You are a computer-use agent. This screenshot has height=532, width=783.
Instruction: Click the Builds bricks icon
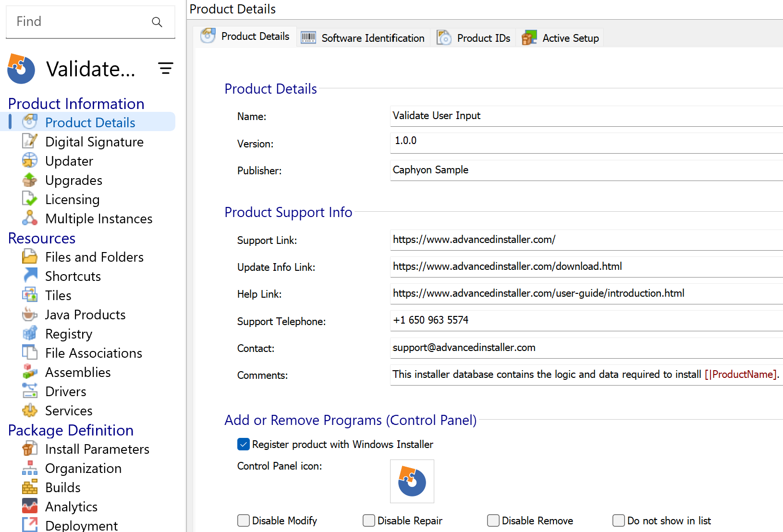(30, 487)
